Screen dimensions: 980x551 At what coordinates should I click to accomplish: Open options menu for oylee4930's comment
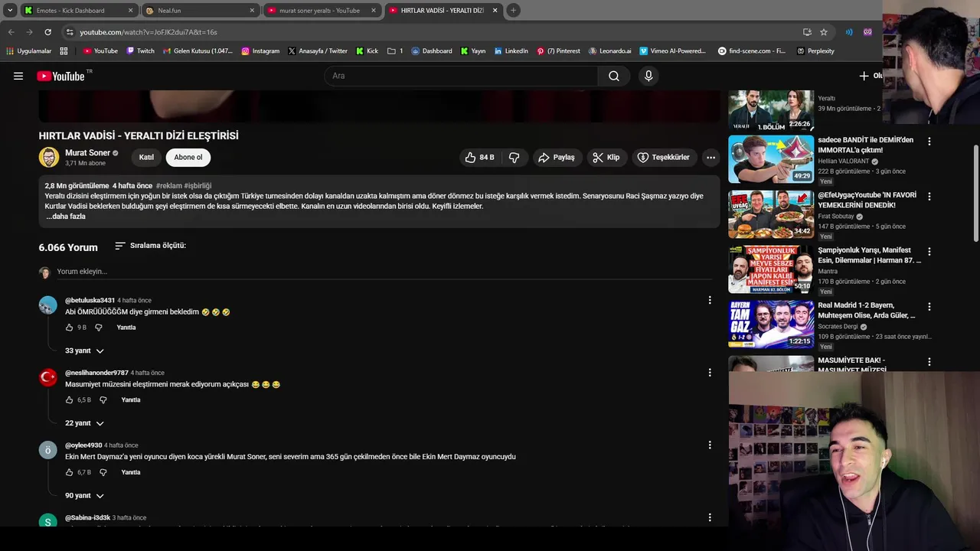coord(710,445)
